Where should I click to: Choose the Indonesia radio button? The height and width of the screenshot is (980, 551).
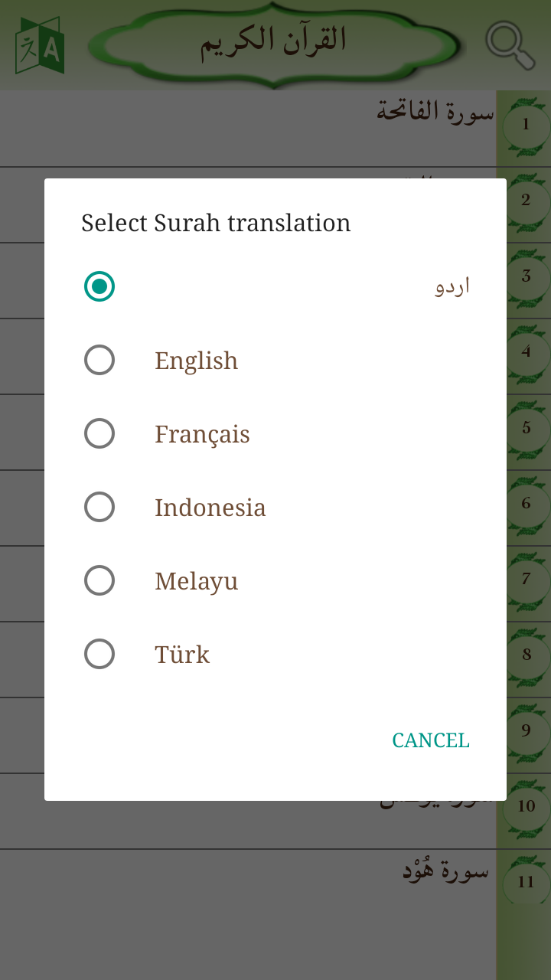coord(99,507)
